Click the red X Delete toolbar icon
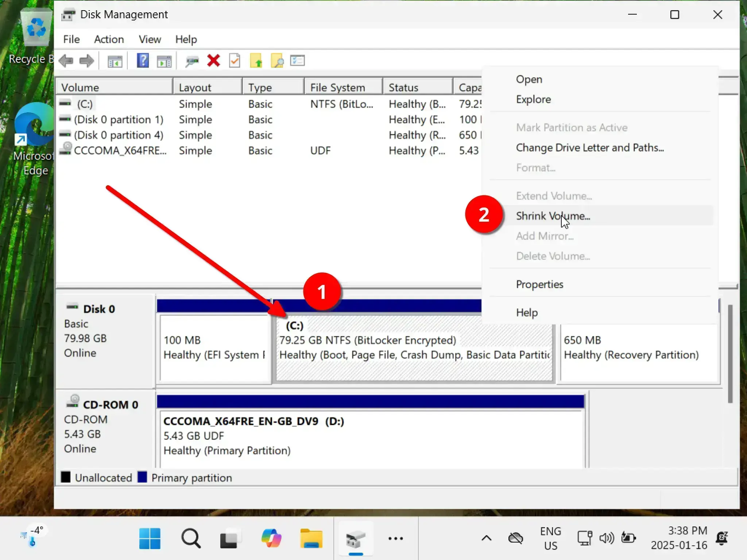Image resolution: width=747 pixels, height=560 pixels. (x=213, y=61)
